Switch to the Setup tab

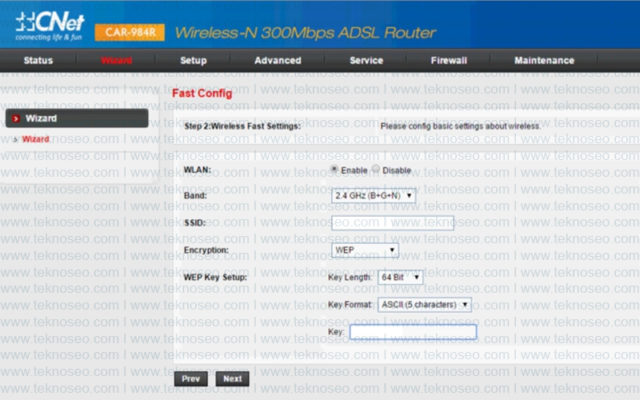[x=193, y=60]
